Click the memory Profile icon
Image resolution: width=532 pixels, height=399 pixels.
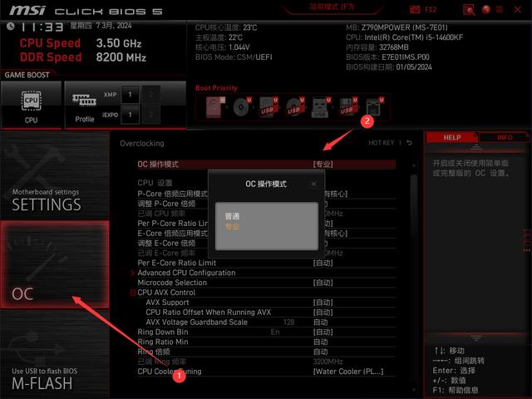click(85, 101)
